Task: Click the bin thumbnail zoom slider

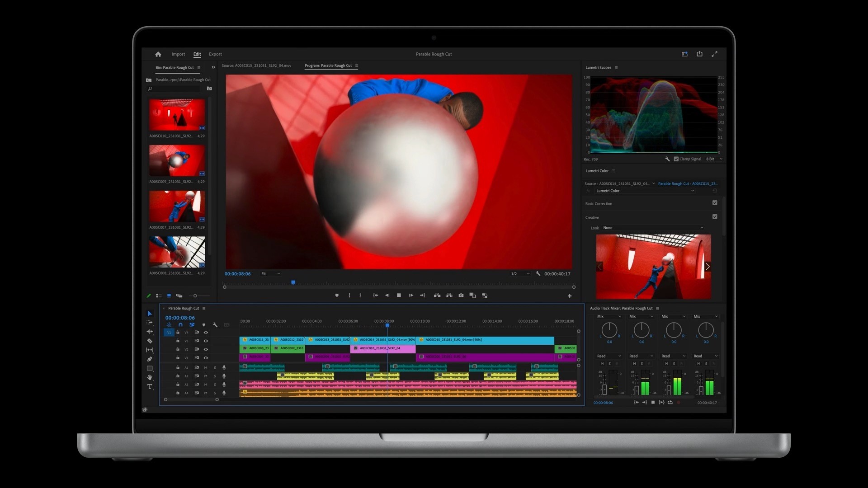Action: 199,296
